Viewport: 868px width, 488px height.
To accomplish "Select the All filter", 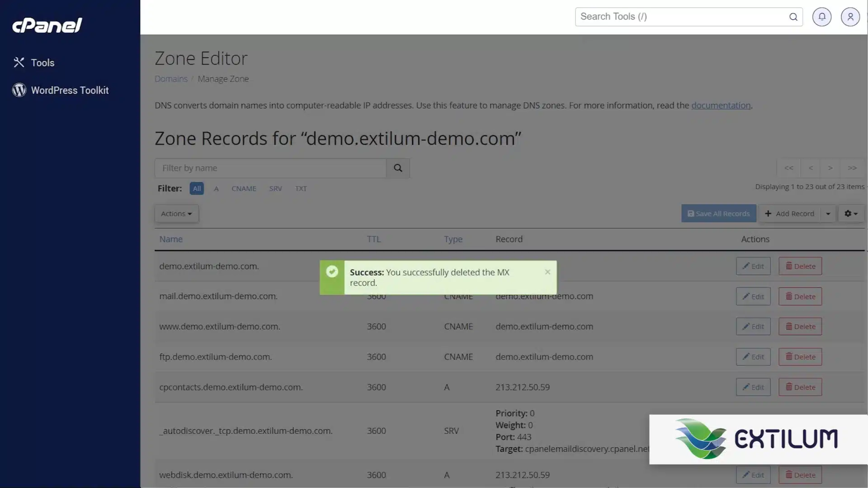I will click(x=197, y=188).
